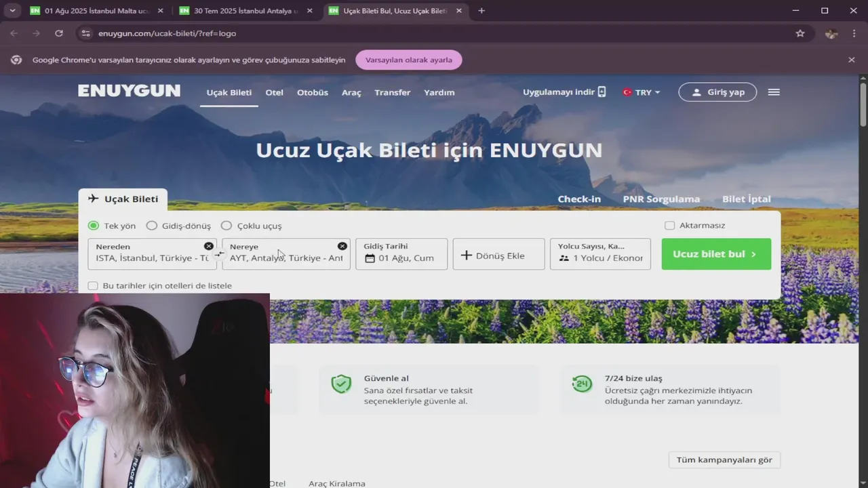This screenshot has height=488, width=868.
Task: Switch to the İstanbul Malta flight tab
Action: point(96,11)
